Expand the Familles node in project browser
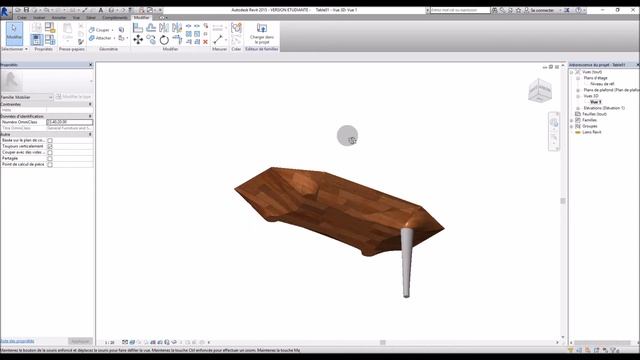The image size is (640, 360). 571,120
